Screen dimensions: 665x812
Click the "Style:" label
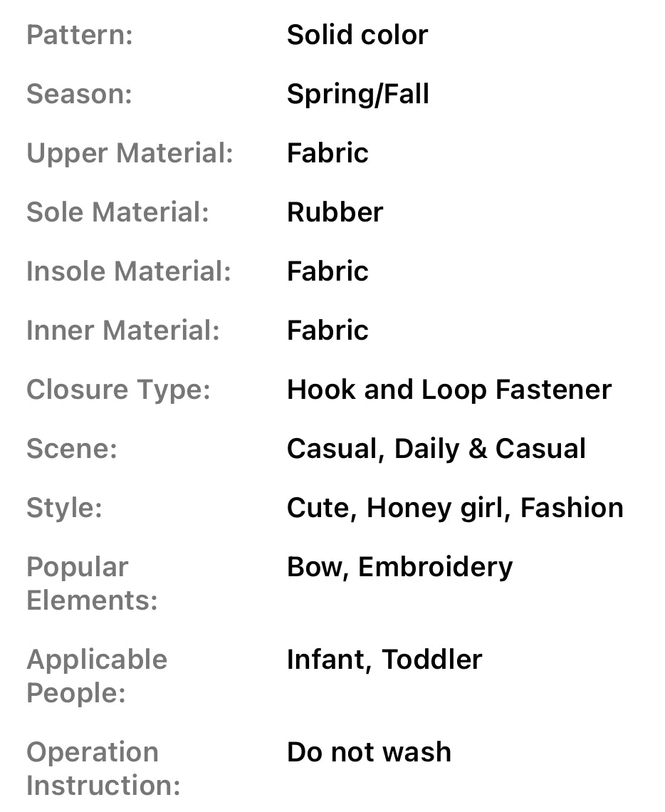(64, 508)
